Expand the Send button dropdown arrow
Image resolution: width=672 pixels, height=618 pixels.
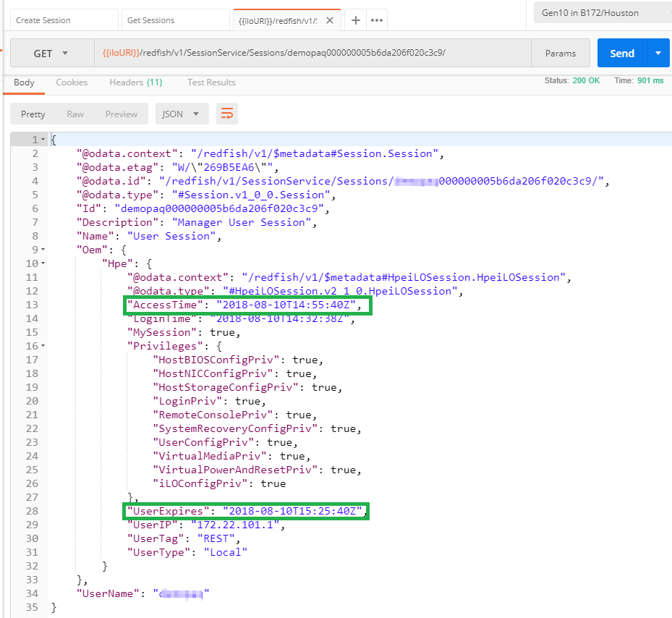[x=658, y=53]
